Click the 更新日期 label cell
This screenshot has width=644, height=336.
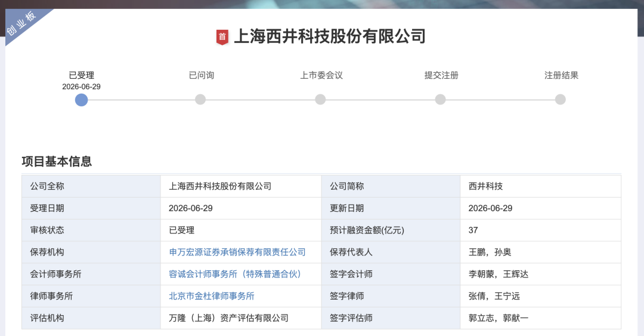[x=391, y=208]
